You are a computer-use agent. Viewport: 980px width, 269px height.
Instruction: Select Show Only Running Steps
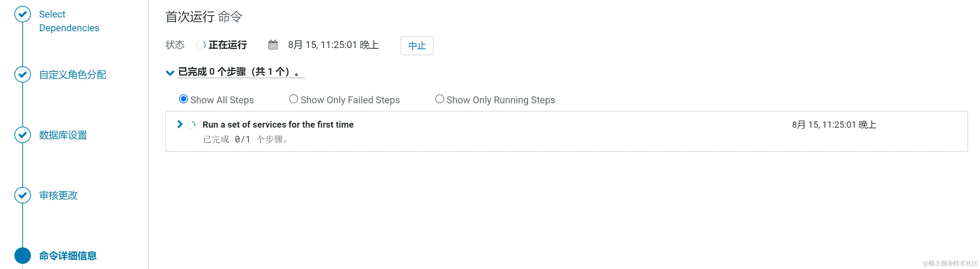point(439,99)
